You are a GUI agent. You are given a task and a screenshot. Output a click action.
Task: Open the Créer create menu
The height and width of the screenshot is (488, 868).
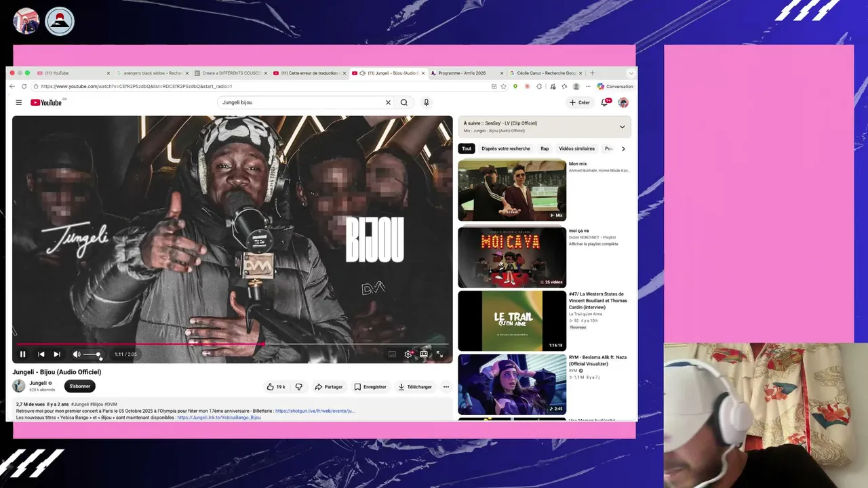(x=580, y=102)
